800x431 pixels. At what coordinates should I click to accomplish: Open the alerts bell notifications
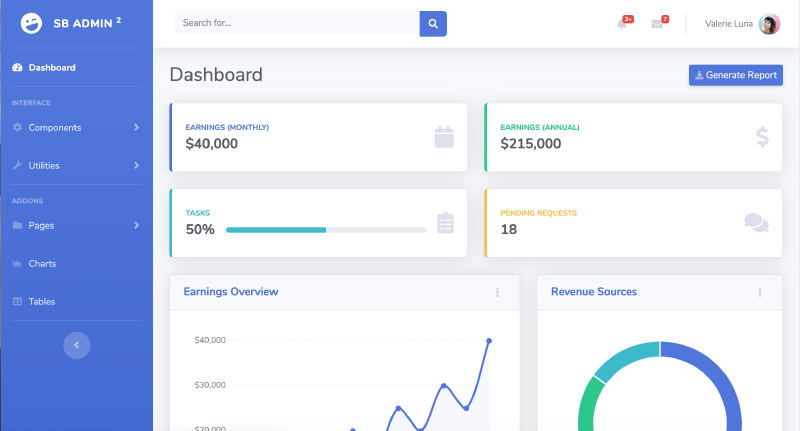[623, 24]
